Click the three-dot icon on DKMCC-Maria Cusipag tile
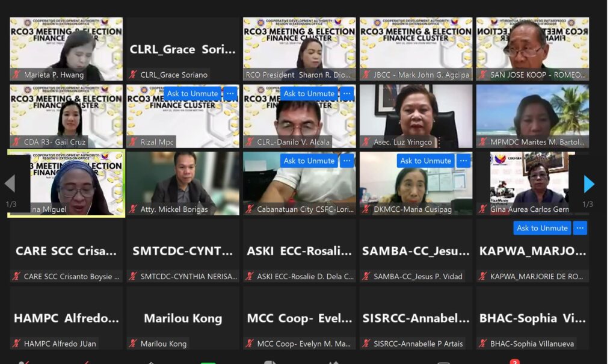Image resolution: width=616 pixels, height=364 pixels. pyautogui.click(x=464, y=161)
